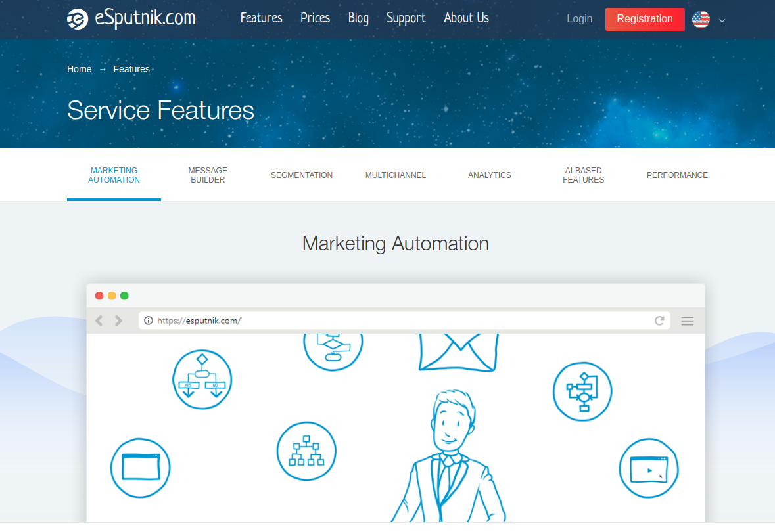This screenshot has height=532, width=775.
Task: Click the site info icon in address bar
Action: pos(149,321)
